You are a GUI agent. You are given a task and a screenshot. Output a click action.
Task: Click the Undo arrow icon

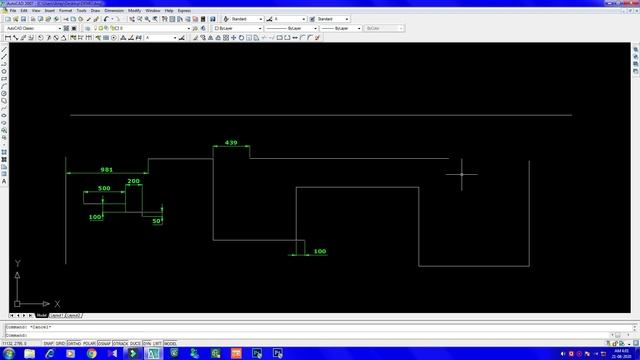click(x=106, y=19)
